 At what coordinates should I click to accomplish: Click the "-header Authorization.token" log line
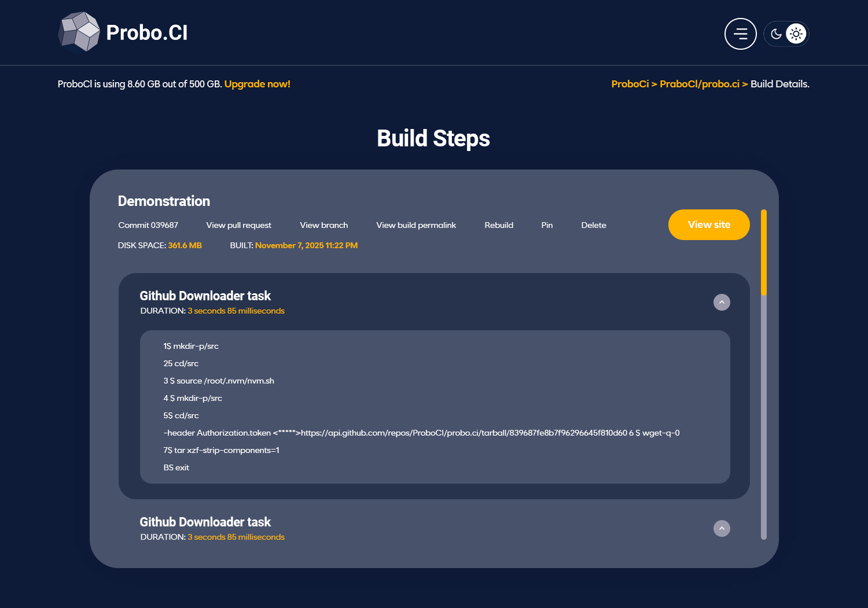point(421,433)
